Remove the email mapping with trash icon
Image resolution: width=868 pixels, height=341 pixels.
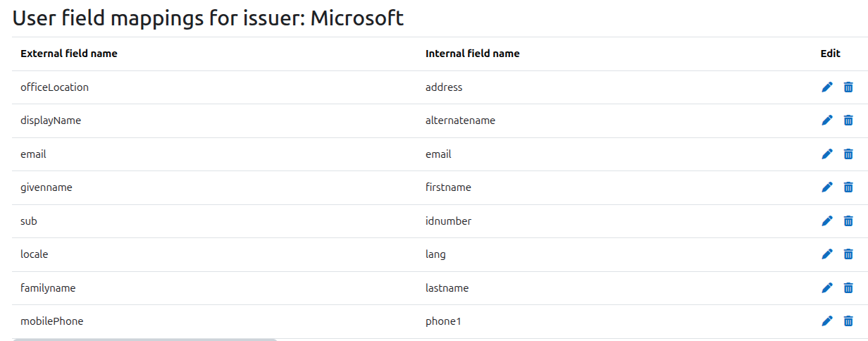click(848, 154)
